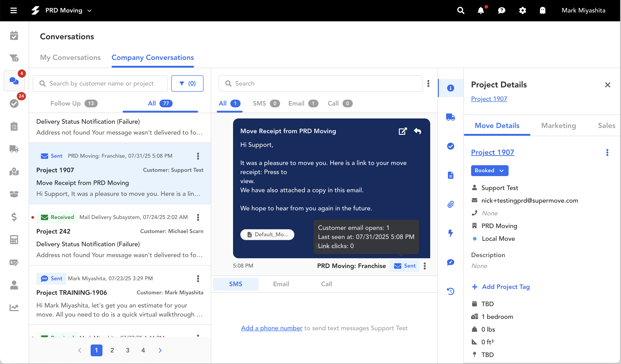Click the Add a phone number link
This screenshot has width=621, height=364.
click(x=272, y=328)
